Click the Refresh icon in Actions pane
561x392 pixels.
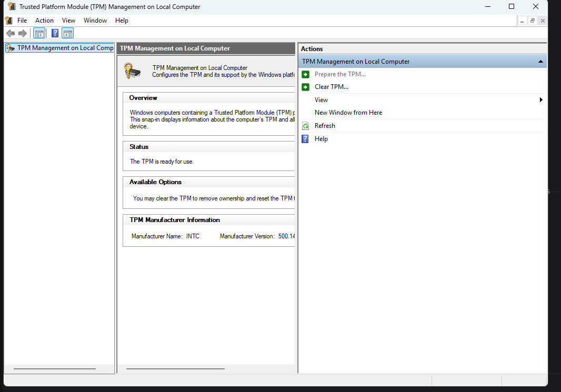click(x=306, y=126)
